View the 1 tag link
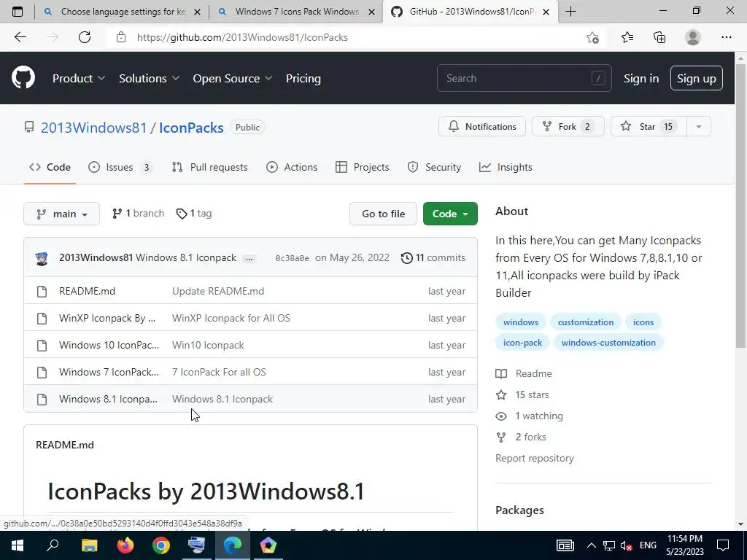Screen dimensions: 747x560 194,214
